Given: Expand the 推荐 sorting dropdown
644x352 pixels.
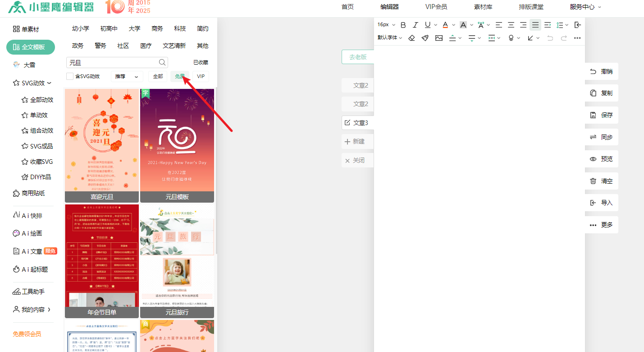Looking at the screenshot, I should pyautogui.click(x=127, y=76).
